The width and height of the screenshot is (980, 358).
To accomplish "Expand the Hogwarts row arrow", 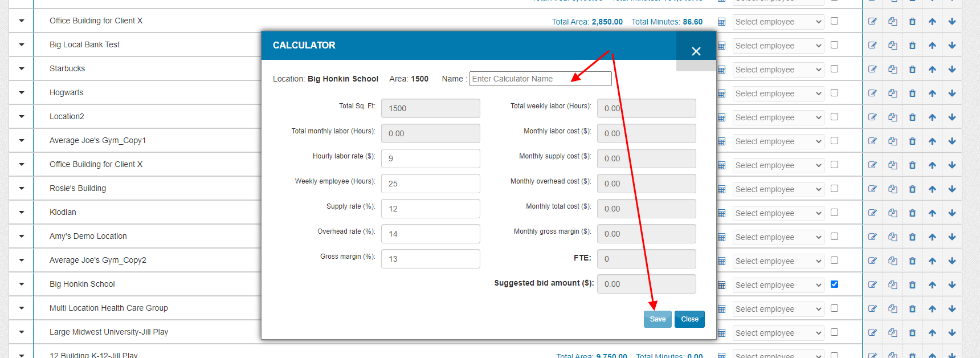I will click(x=21, y=93).
